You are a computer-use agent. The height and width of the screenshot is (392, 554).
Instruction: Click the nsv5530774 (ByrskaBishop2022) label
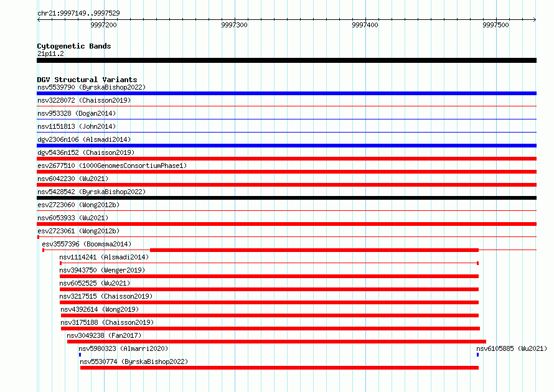[134, 362]
